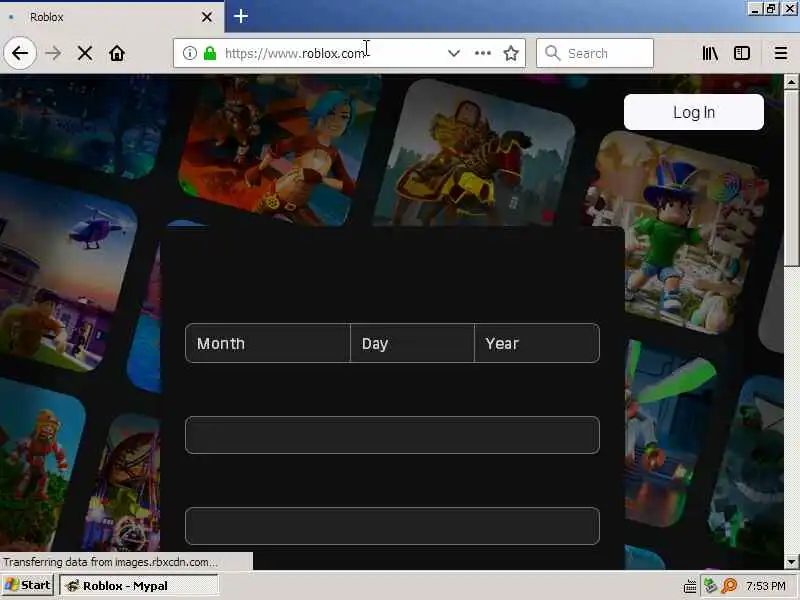Show site information via the info icon
The height and width of the screenshot is (600, 800).
[190, 53]
